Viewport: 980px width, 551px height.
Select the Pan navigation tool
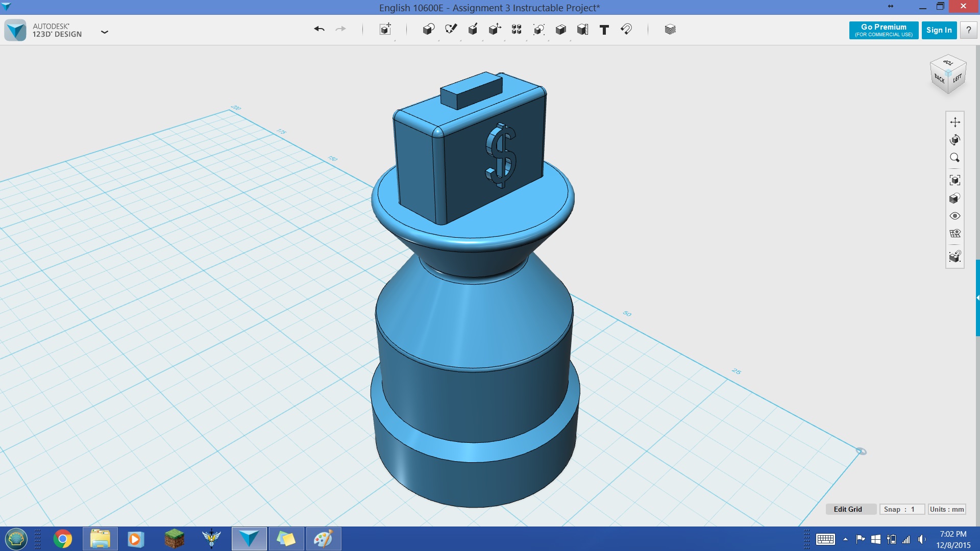955,122
